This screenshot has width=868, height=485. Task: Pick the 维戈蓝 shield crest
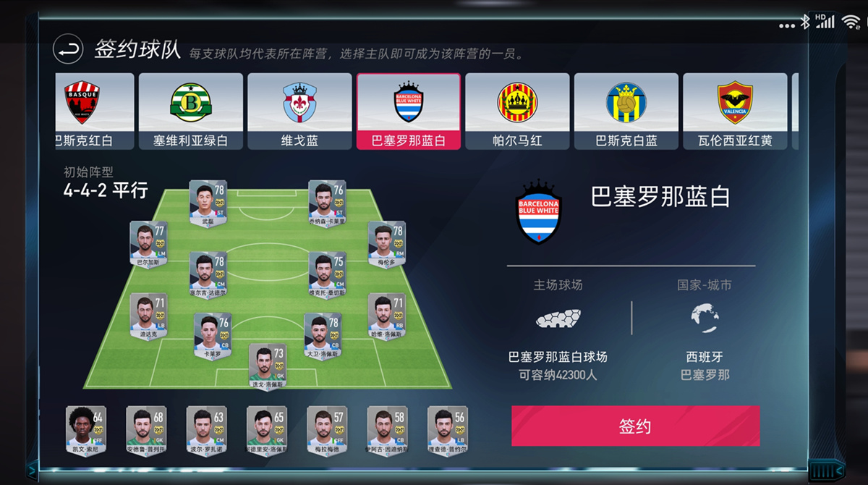tap(299, 103)
